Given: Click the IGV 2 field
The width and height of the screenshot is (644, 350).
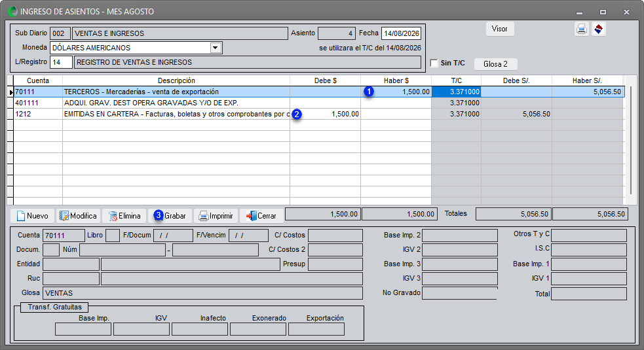Looking at the screenshot, I should click(460, 250).
